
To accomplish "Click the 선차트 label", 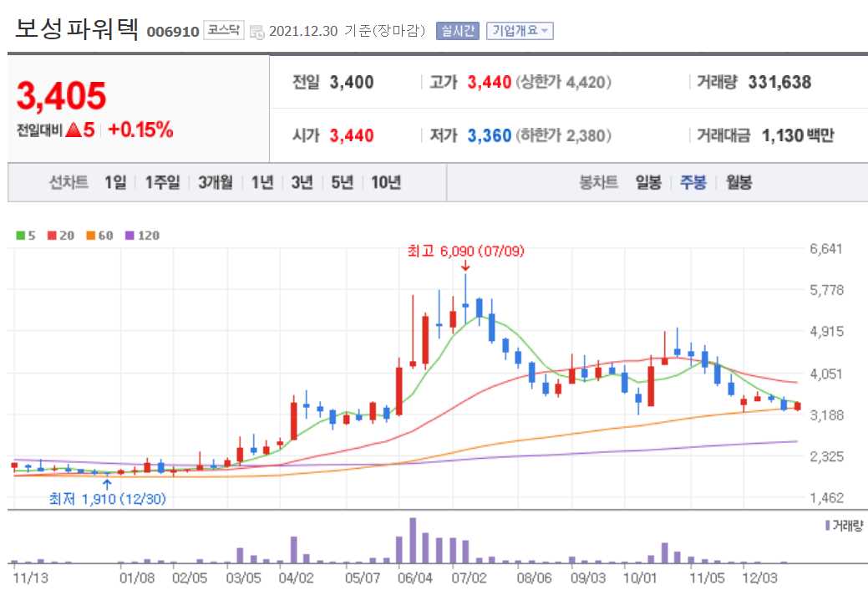I will coord(69,182).
